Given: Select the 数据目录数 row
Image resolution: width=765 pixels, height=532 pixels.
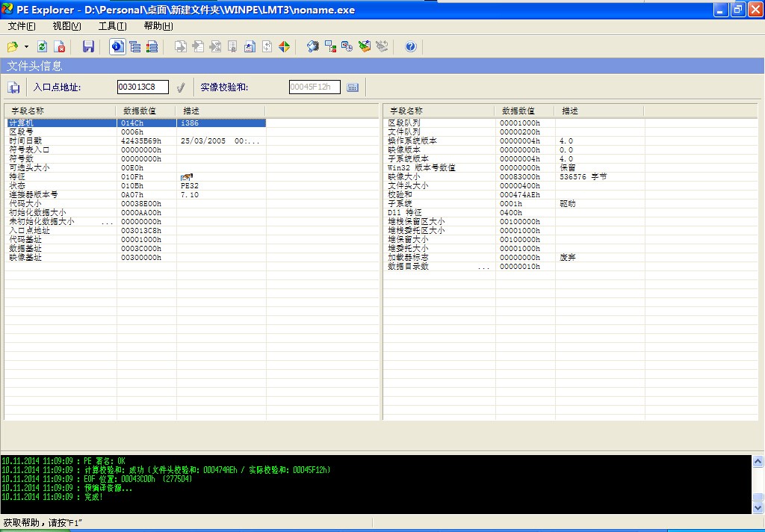Looking at the screenshot, I should point(515,267).
